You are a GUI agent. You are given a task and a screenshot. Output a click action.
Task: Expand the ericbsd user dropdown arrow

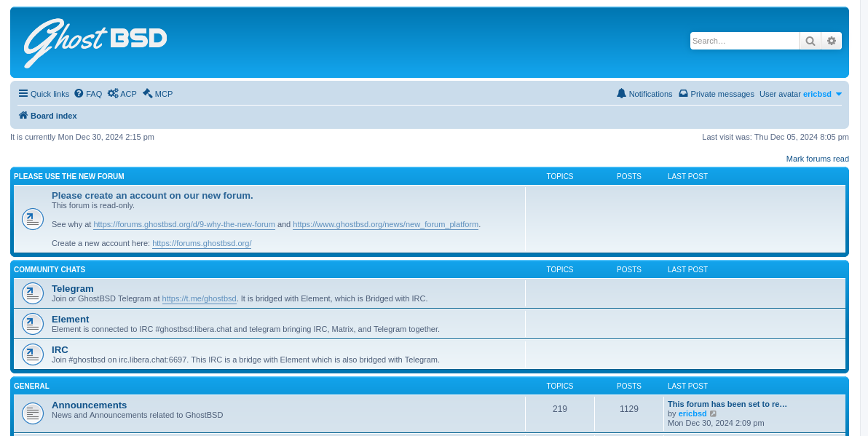tap(839, 94)
